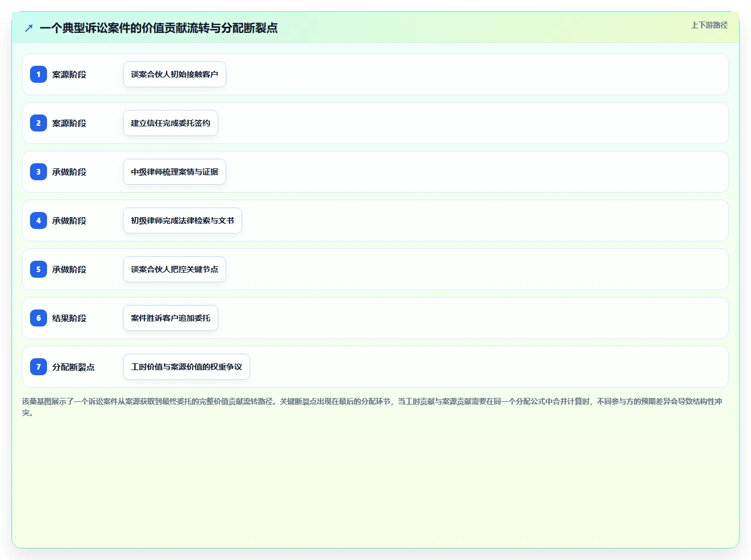Click the 上下游路径 label in header
The width and height of the screenshot is (751, 560).
tap(709, 25)
